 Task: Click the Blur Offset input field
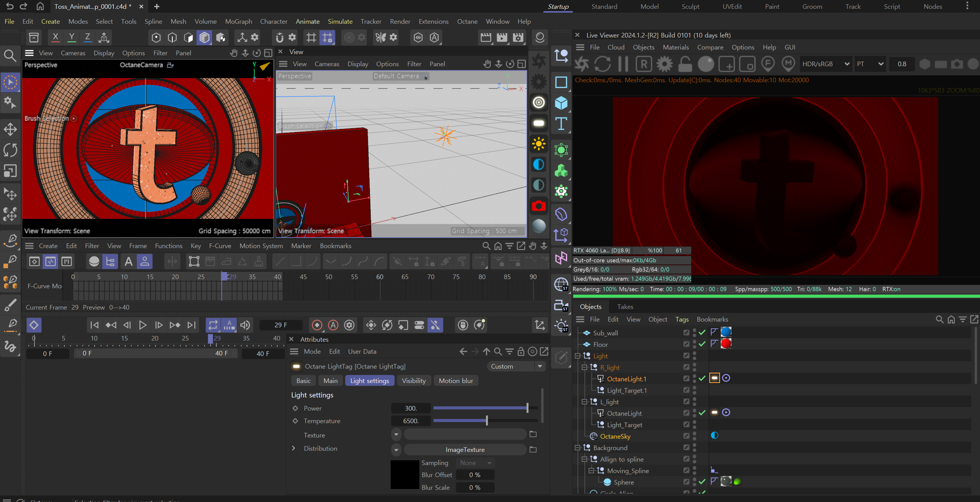[475, 475]
